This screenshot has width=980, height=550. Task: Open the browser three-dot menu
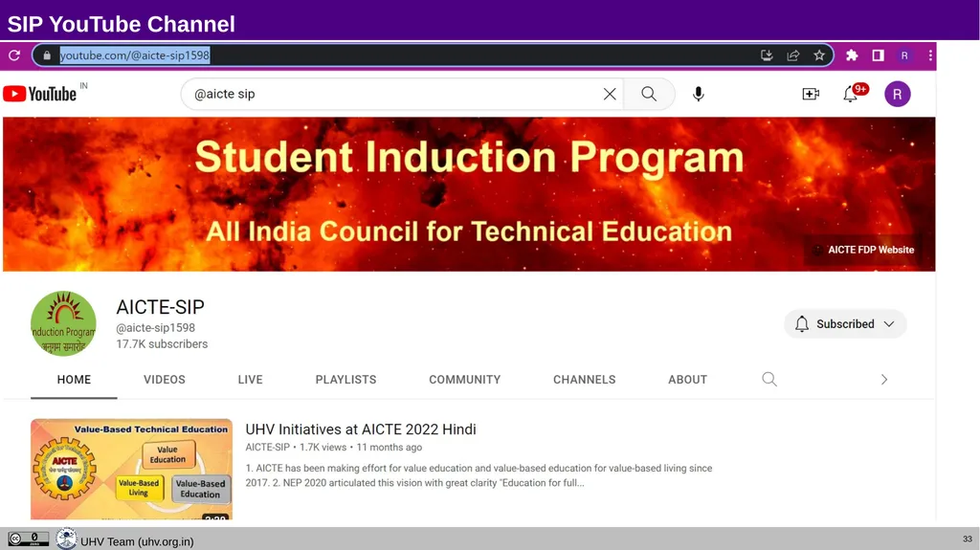pos(930,55)
